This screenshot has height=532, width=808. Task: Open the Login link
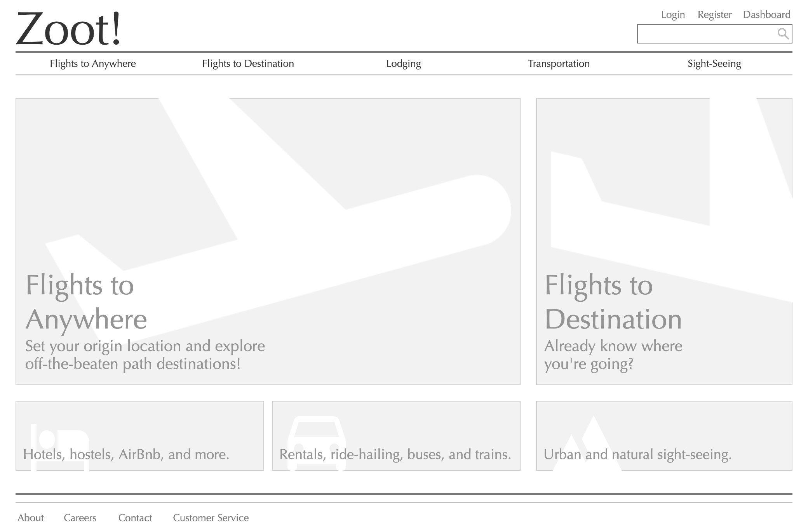(x=673, y=15)
